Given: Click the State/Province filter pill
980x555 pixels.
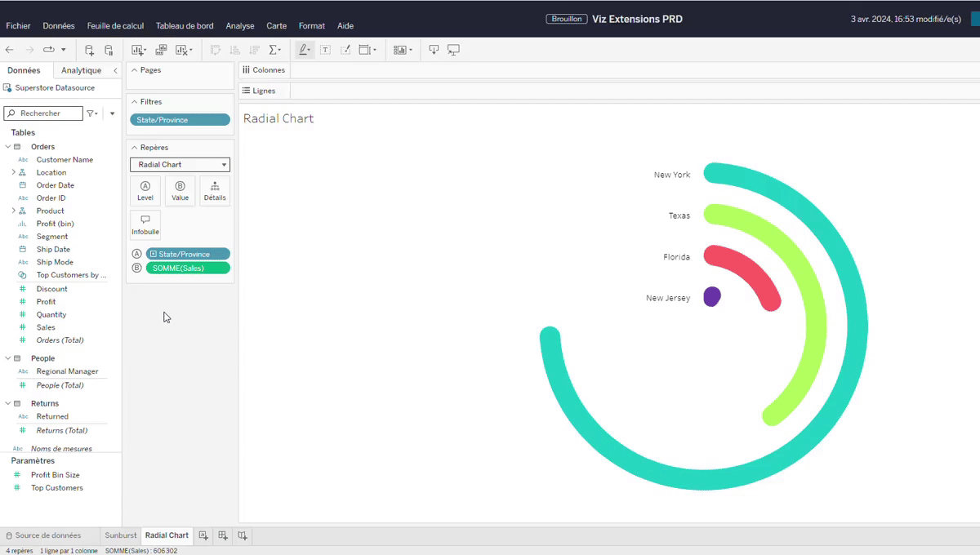Looking at the screenshot, I should pos(179,119).
